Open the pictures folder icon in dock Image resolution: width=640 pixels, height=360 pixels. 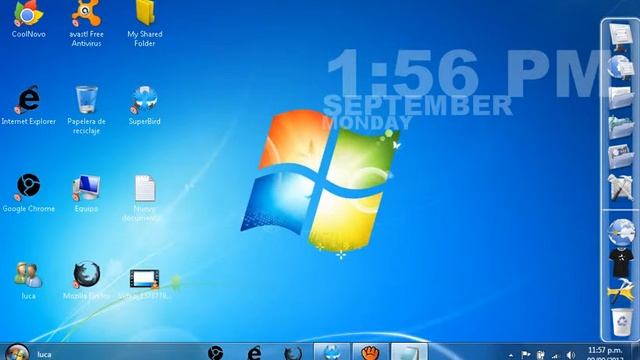(620, 127)
